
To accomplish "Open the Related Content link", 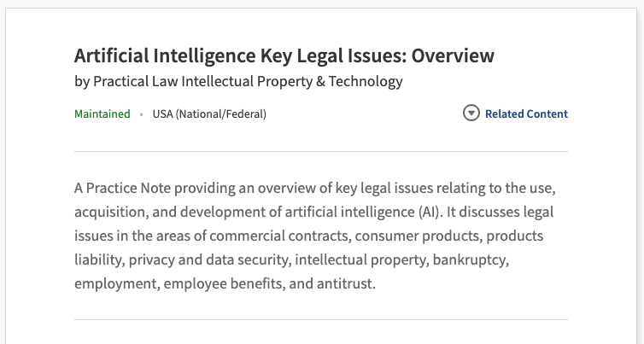I will 526,114.
